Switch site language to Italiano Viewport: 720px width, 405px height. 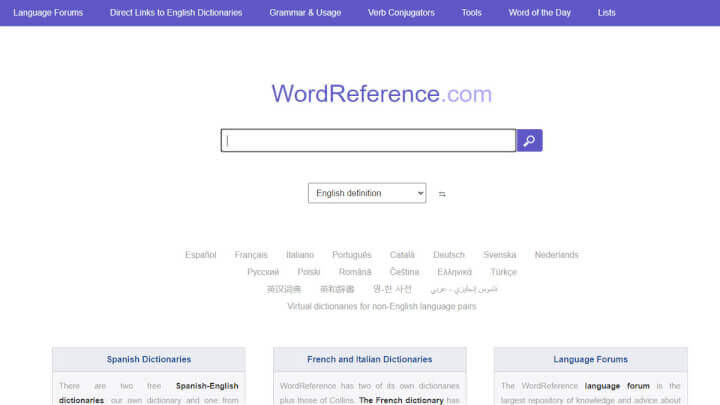(x=300, y=255)
